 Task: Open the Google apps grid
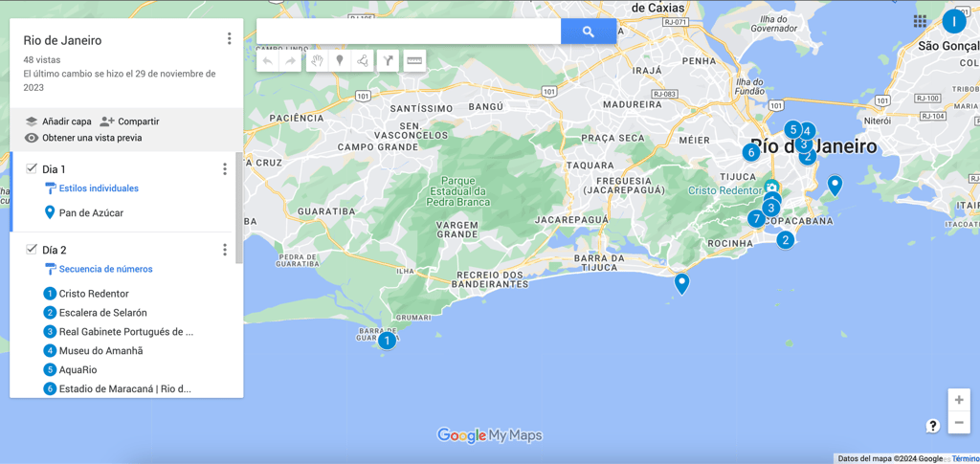[x=920, y=22]
